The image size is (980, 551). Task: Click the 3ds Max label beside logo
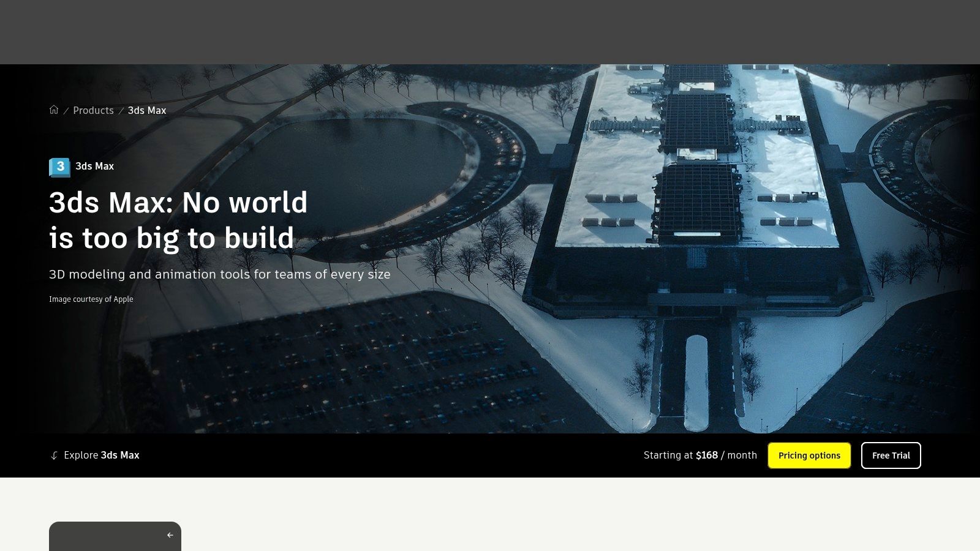coord(94,167)
